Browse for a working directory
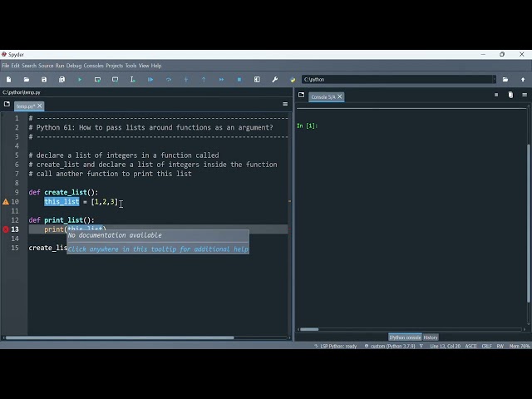 point(505,80)
